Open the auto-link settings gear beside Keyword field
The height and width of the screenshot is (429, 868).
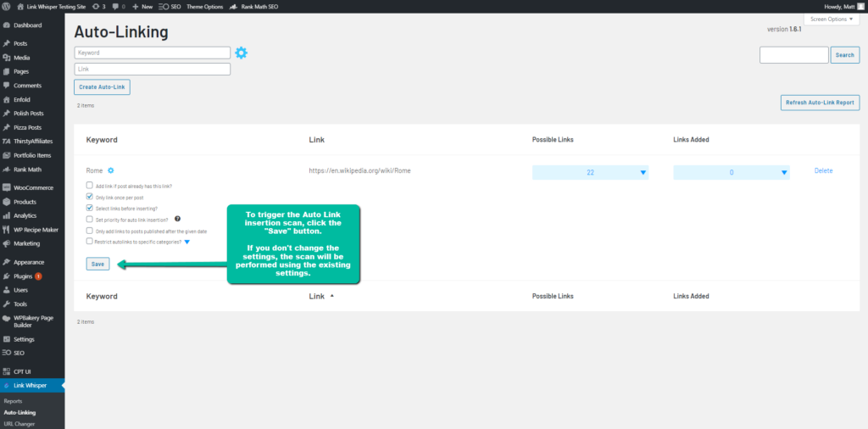242,53
